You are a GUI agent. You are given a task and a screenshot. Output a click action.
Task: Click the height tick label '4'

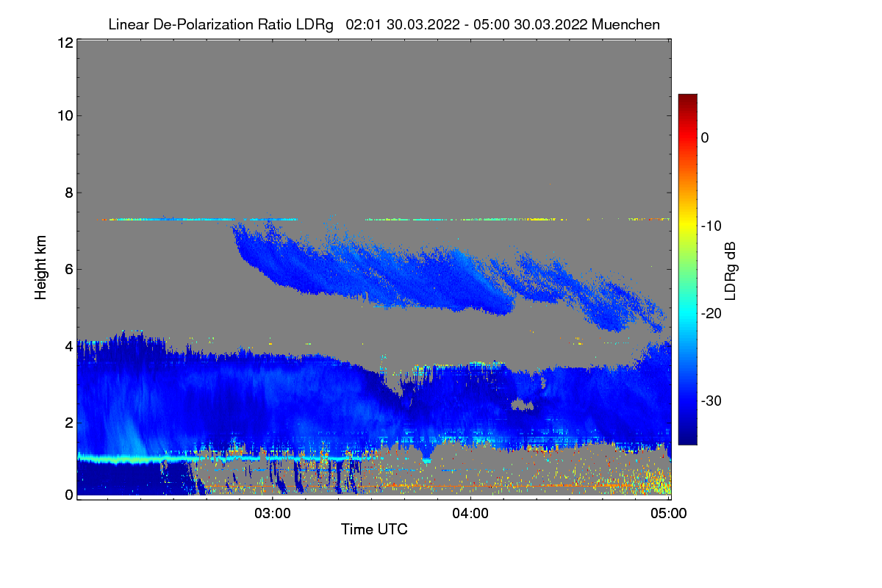click(68, 345)
